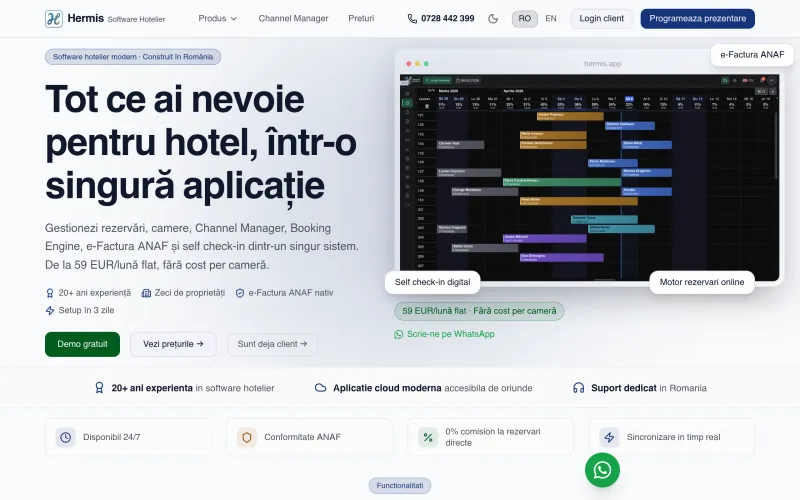Click award icon beside 20+ ani experiență
The height and width of the screenshot is (500, 800).
coord(49,293)
